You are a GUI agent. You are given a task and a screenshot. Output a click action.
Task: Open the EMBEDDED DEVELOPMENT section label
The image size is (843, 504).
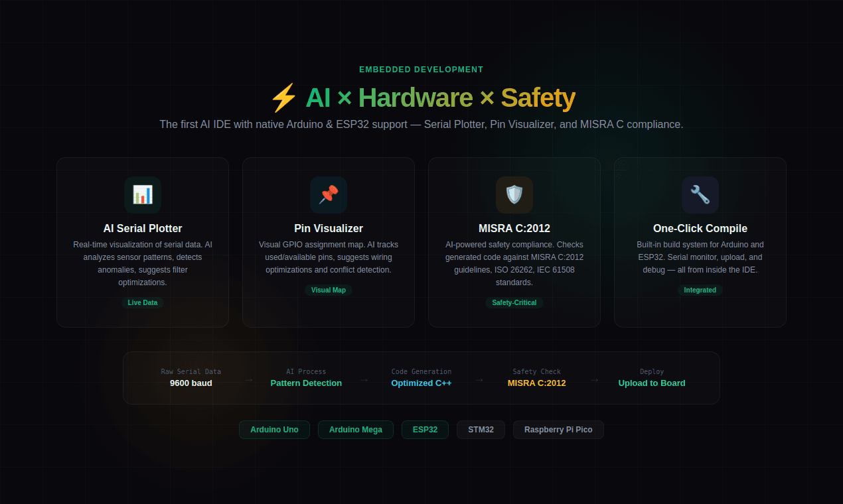(421, 69)
